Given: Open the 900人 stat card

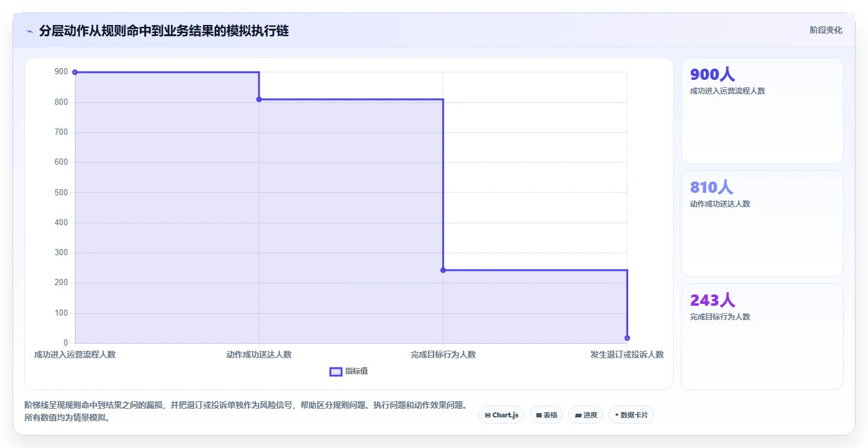Looking at the screenshot, I should pyautogui.click(x=762, y=111).
